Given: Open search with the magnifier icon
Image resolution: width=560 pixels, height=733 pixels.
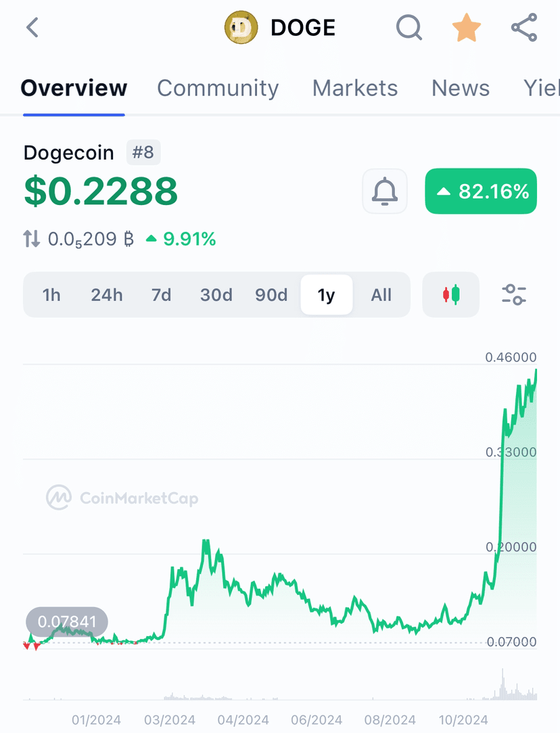Looking at the screenshot, I should pyautogui.click(x=409, y=28).
